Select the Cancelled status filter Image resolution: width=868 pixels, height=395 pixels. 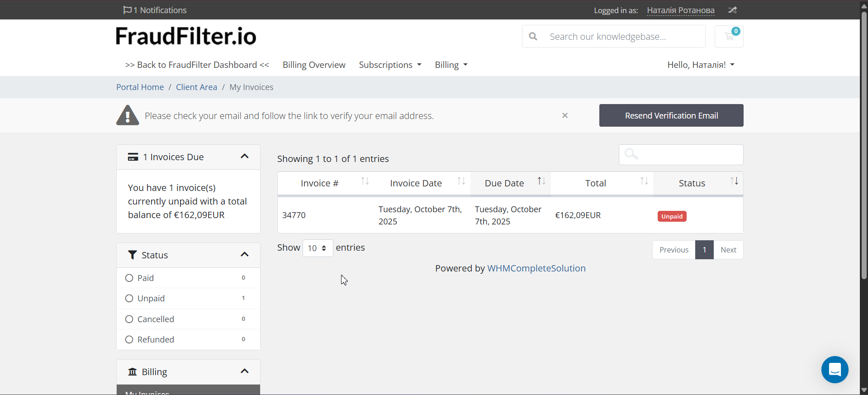coord(129,319)
